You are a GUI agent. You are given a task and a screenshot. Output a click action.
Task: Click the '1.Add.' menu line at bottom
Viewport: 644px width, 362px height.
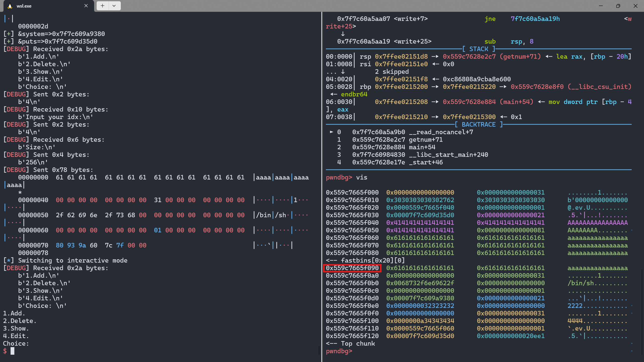click(x=14, y=313)
